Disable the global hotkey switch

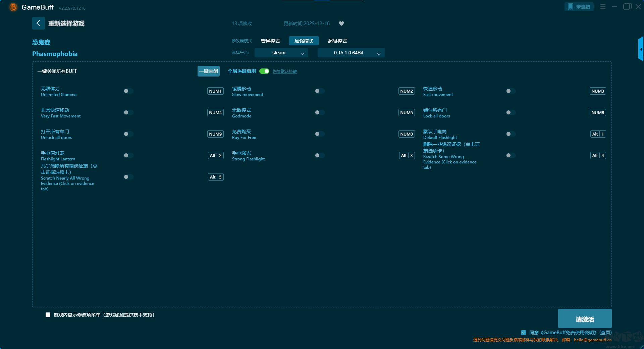pyautogui.click(x=264, y=71)
